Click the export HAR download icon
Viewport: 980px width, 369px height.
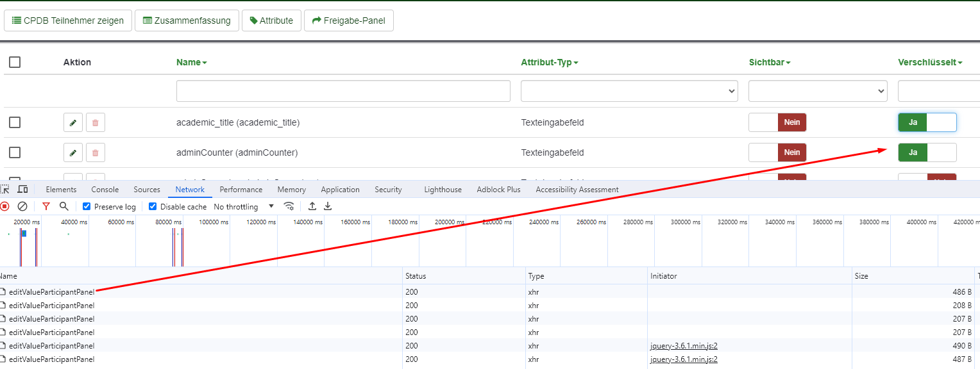328,206
